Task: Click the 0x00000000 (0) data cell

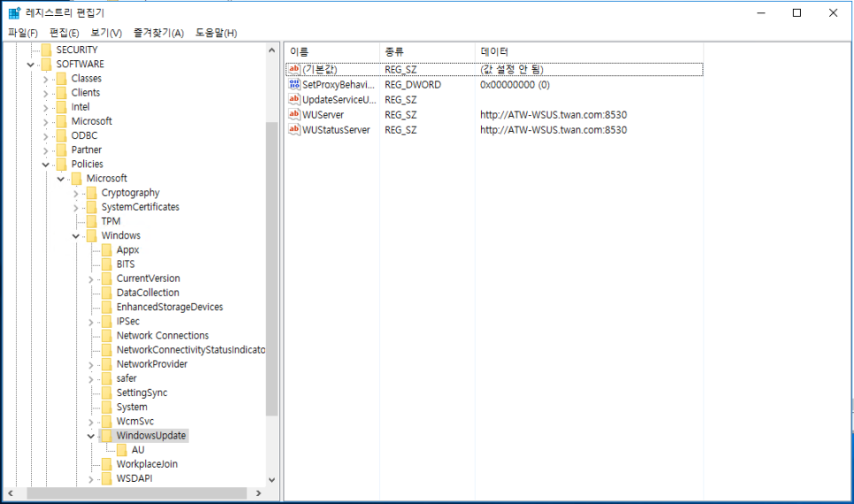Action: [515, 85]
